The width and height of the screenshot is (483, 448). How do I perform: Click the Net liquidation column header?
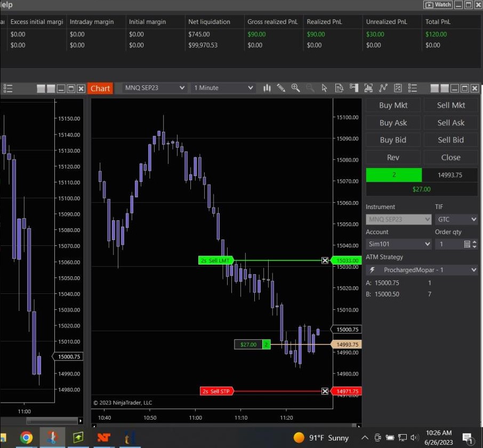[209, 22]
